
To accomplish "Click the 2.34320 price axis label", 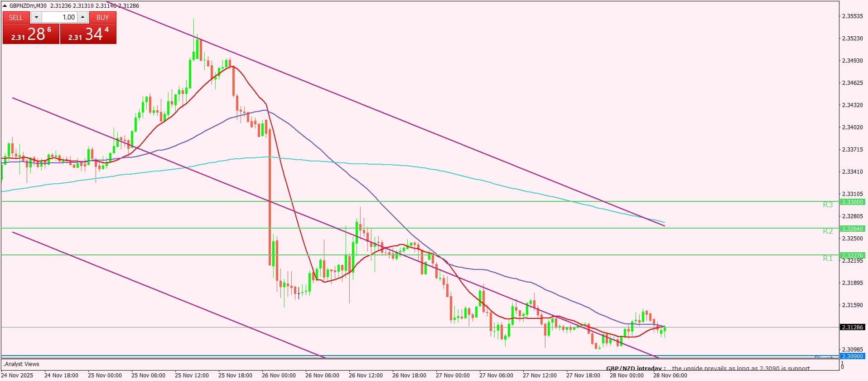I will [852, 105].
